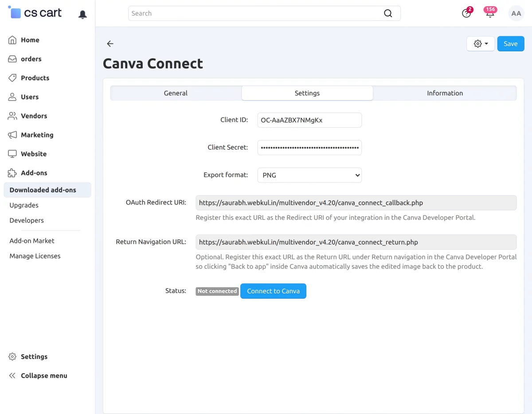Viewport: 532px width, 414px height.
Task: Click 'Register this exact URL as the Redirect URI' hint
Action: [x=336, y=218]
